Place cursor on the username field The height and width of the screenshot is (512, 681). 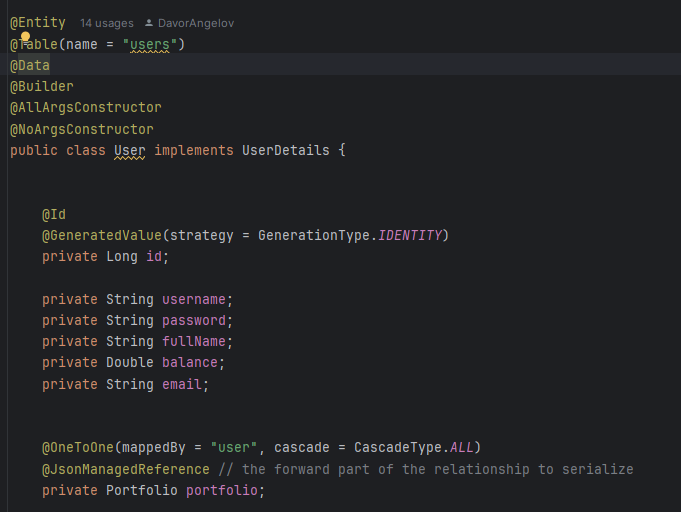[194, 299]
